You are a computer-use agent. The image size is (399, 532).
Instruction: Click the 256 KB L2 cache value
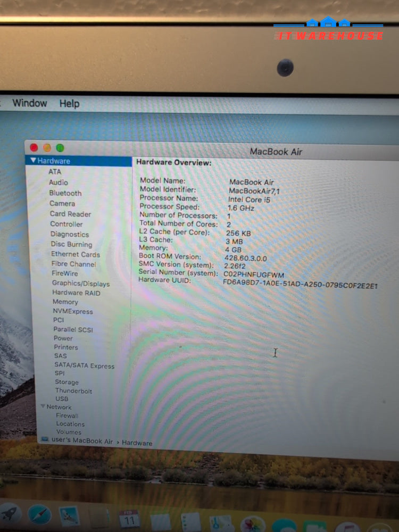tap(238, 233)
